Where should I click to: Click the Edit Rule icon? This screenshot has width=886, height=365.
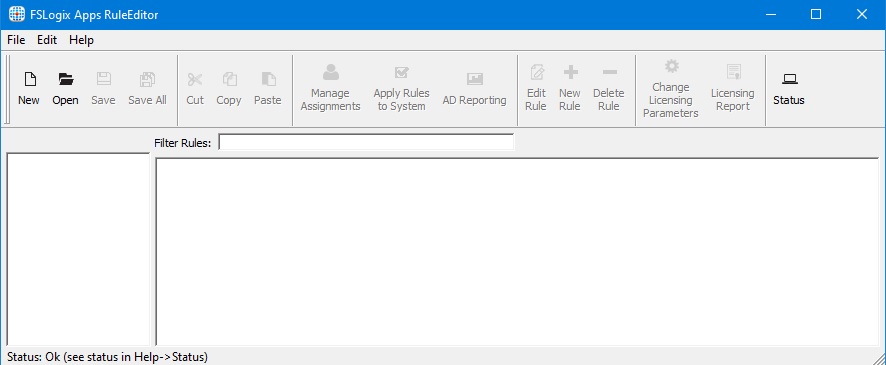(536, 72)
